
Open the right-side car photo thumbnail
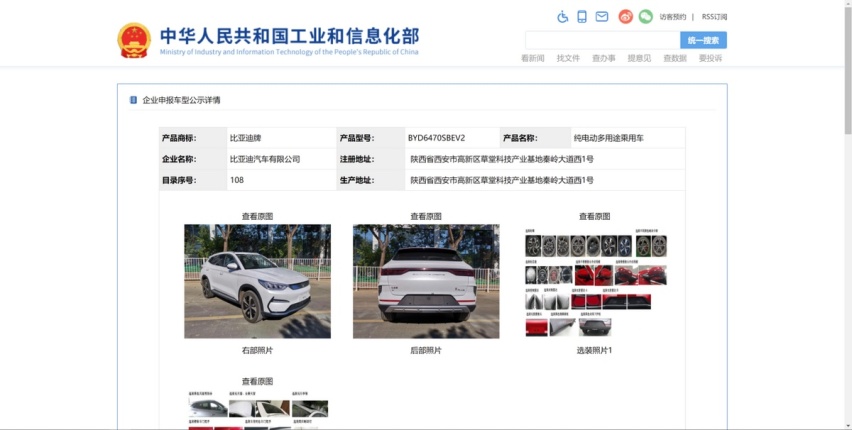[258, 282]
